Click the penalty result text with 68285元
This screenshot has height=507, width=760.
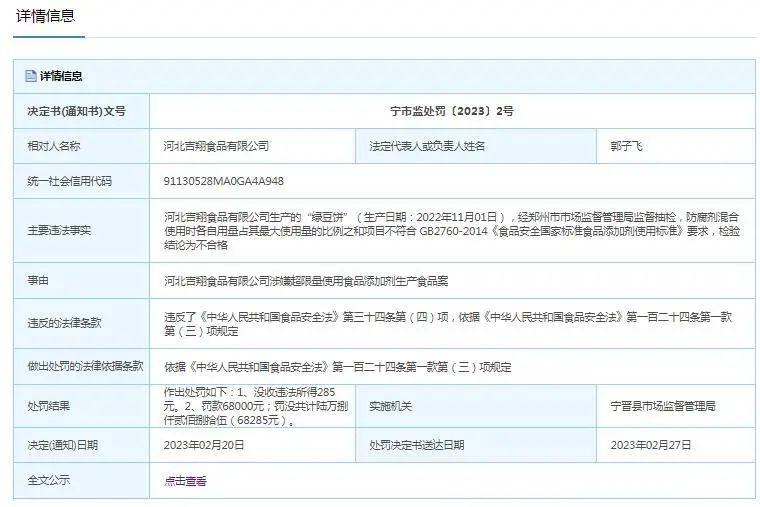(256, 406)
